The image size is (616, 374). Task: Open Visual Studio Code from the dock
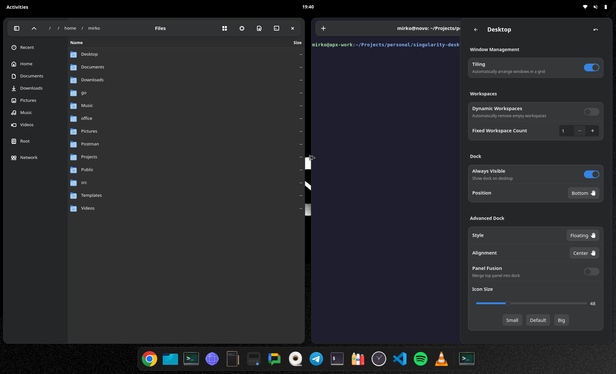click(400, 359)
